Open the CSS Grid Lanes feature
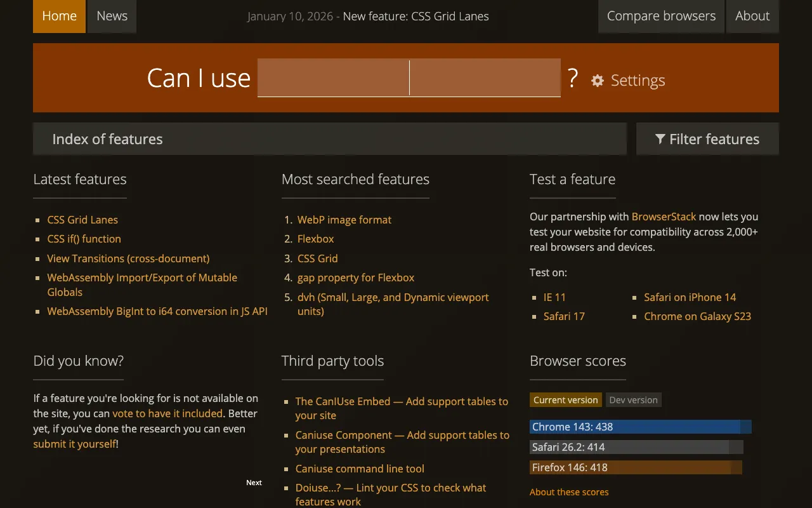The width and height of the screenshot is (812, 508). pyautogui.click(x=82, y=219)
